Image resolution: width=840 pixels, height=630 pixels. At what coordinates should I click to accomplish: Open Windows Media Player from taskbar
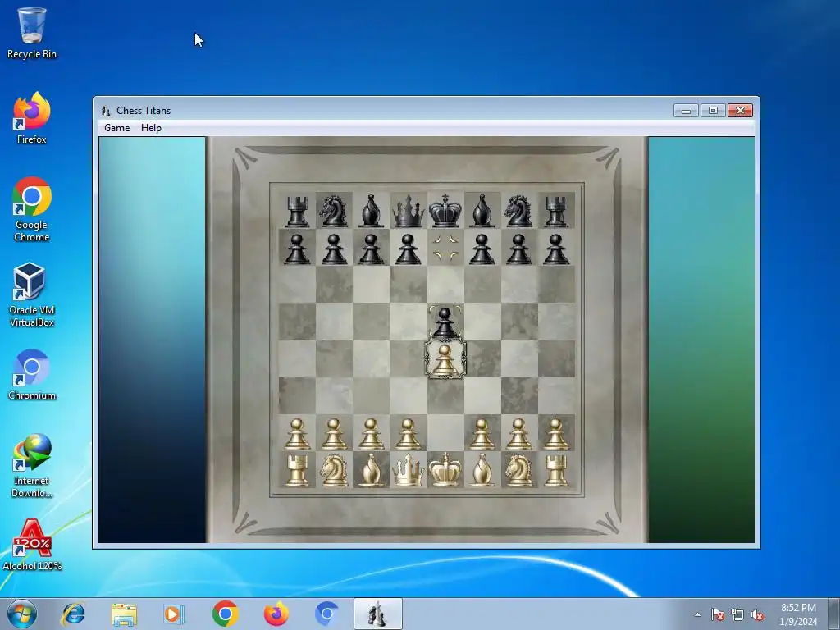[174, 614]
